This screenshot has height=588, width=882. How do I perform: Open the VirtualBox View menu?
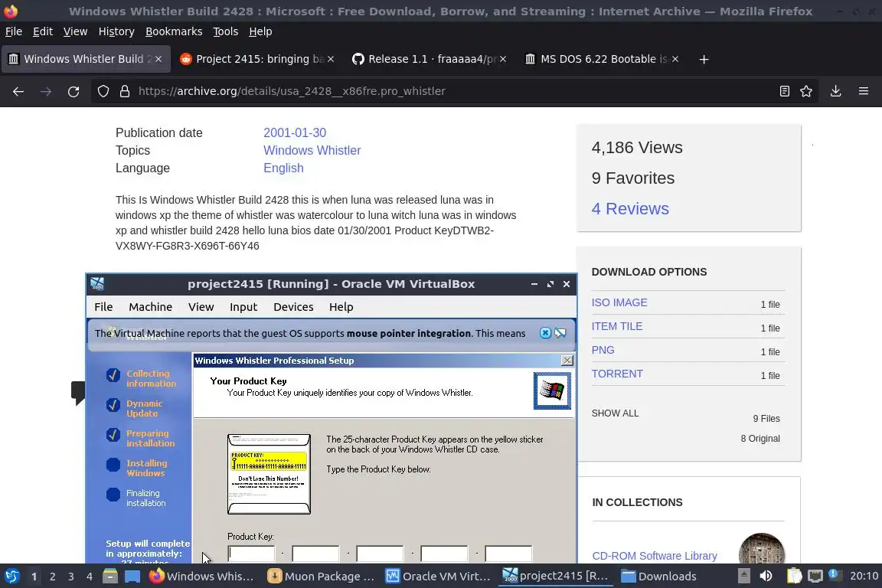coord(201,307)
